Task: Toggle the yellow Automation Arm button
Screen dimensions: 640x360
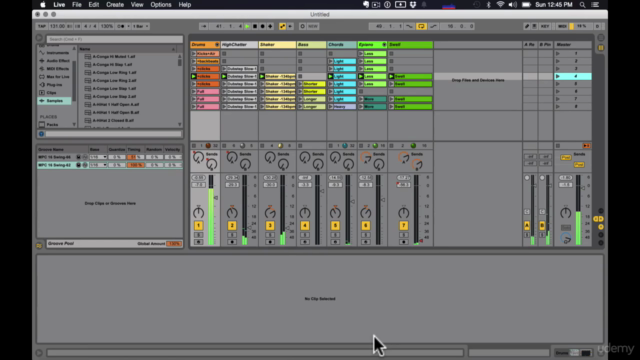Action: (282, 26)
